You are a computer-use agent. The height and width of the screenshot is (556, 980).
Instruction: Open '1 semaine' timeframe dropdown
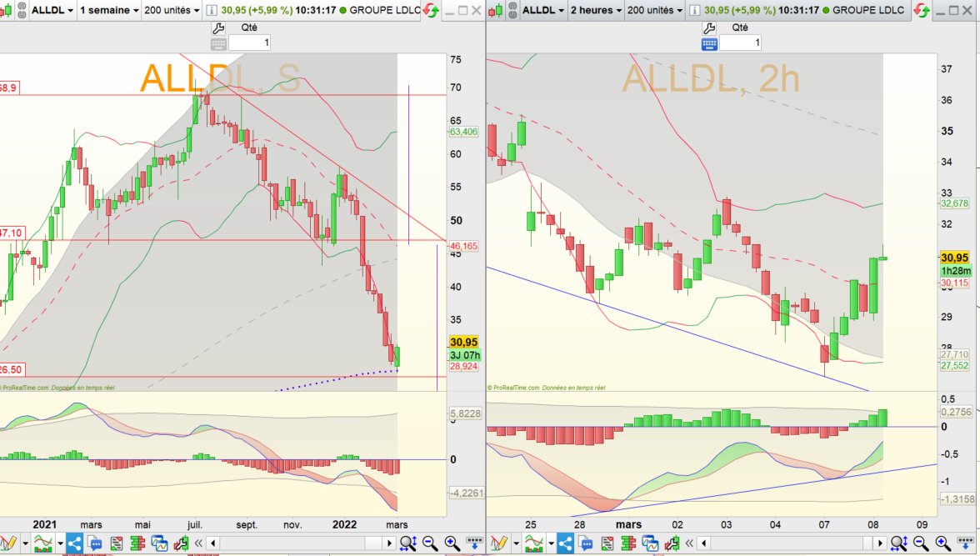pos(108,10)
